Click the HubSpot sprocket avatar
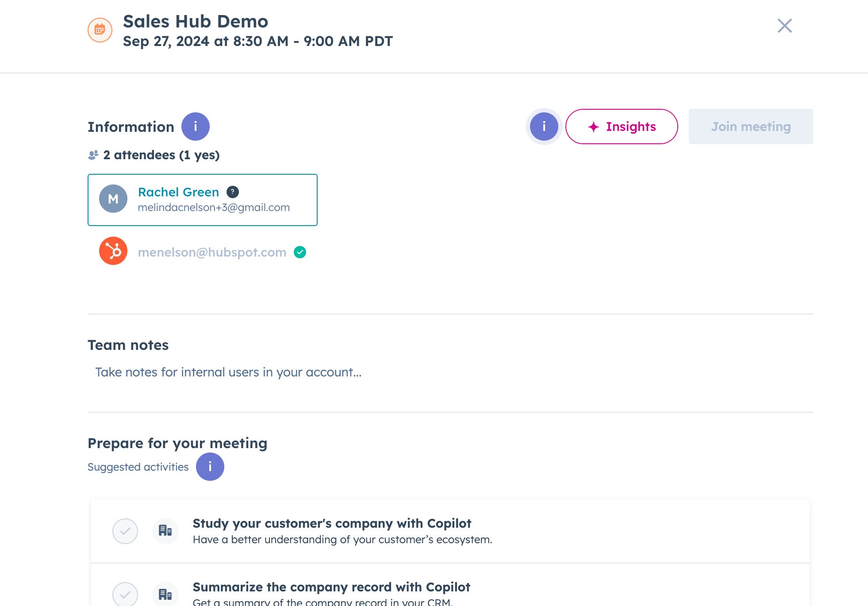 pyautogui.click(x=113, y=251)
